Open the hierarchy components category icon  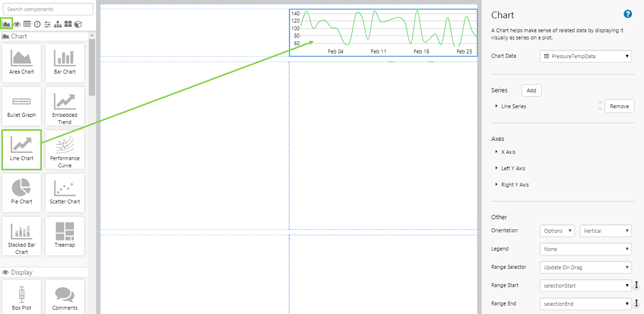click(x=58, y=24)
